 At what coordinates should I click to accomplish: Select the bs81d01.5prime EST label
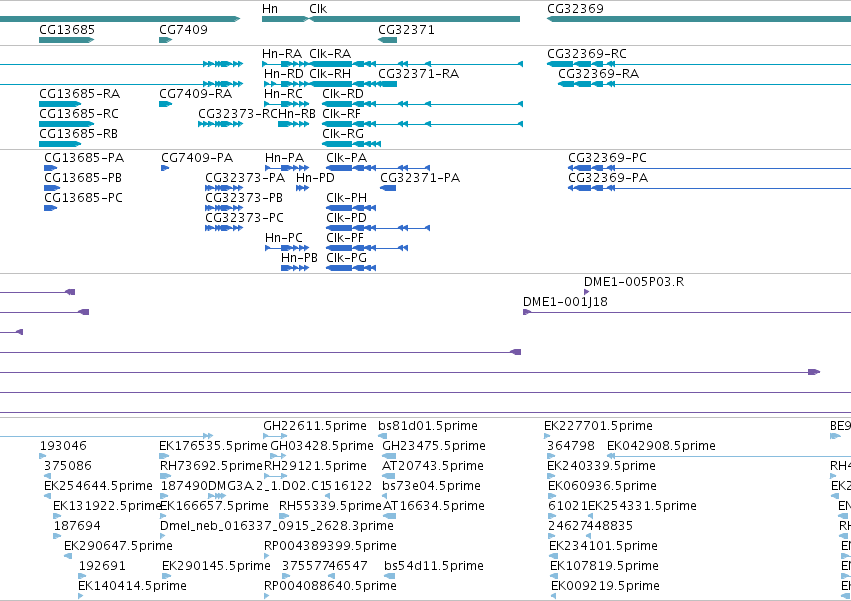tap(428, 426)
